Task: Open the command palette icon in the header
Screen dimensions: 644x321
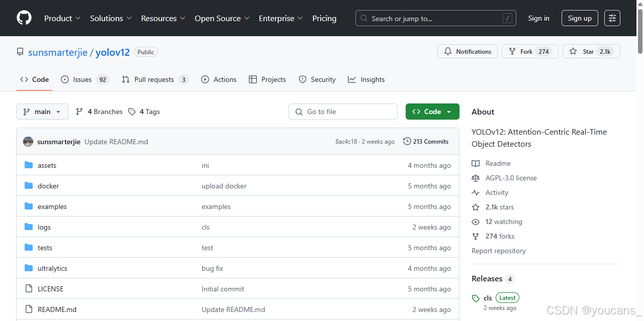Action: (x=612, y=18)
